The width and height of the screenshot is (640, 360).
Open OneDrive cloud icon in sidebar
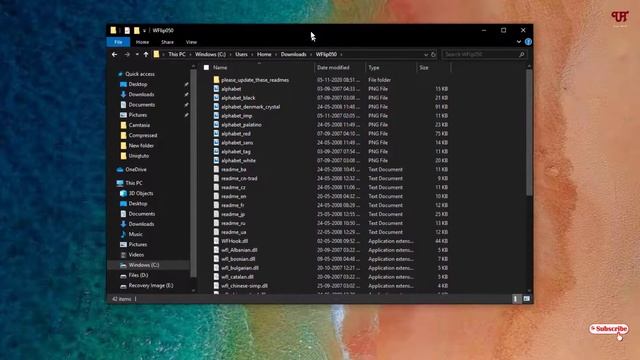pyautogui.click(x=120, y=169)
